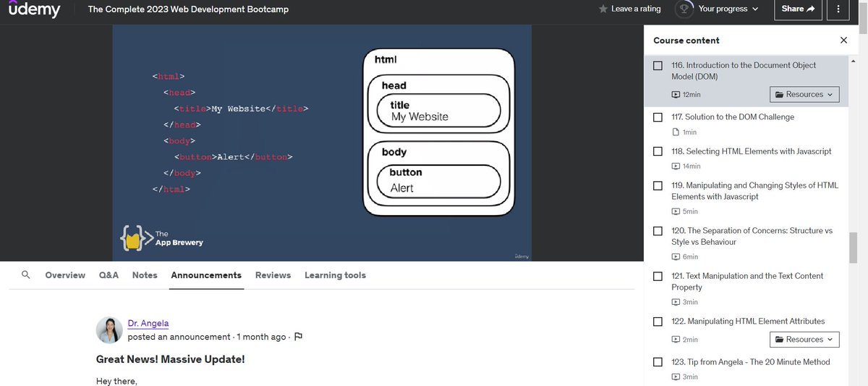Click the video icon under lecture 120

676,257
